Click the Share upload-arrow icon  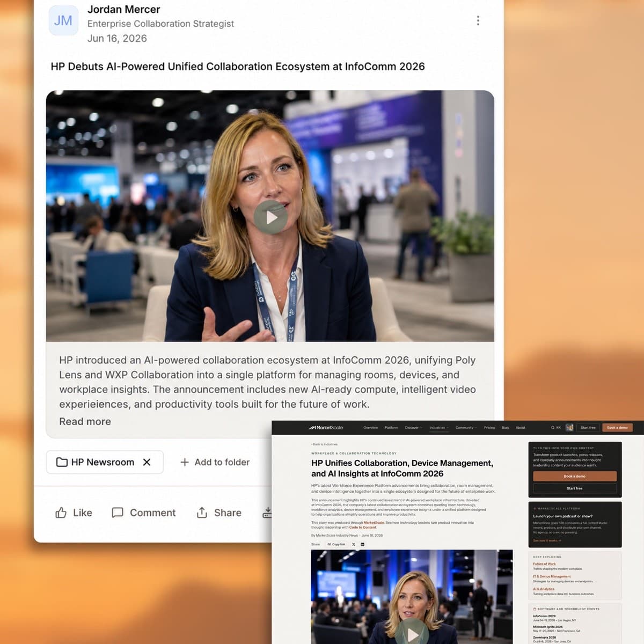pyautogui.click(x=202, y=513)
